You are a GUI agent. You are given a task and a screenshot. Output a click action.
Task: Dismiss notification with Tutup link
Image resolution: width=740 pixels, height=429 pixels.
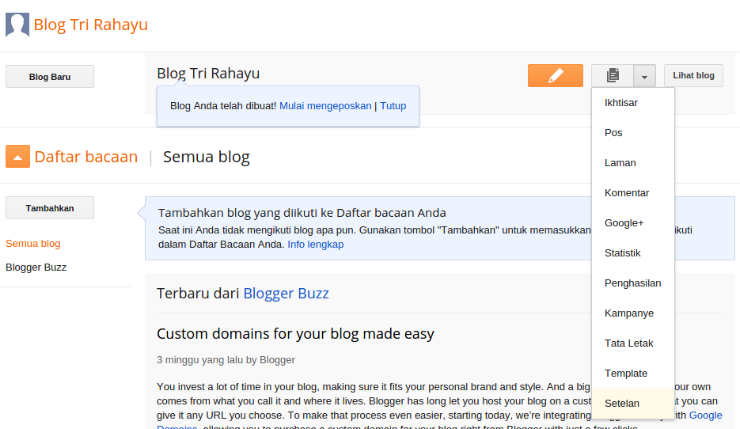click(x=393, y=105)
